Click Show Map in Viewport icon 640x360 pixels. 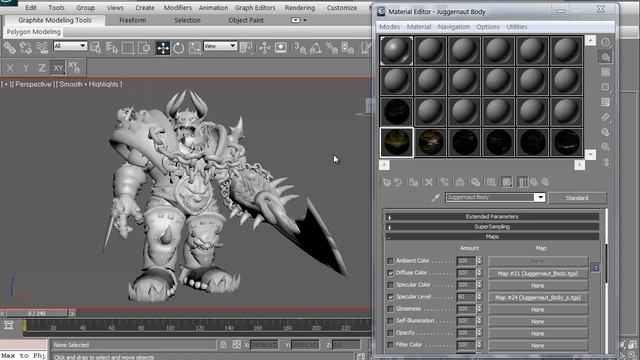coord(507,182)
